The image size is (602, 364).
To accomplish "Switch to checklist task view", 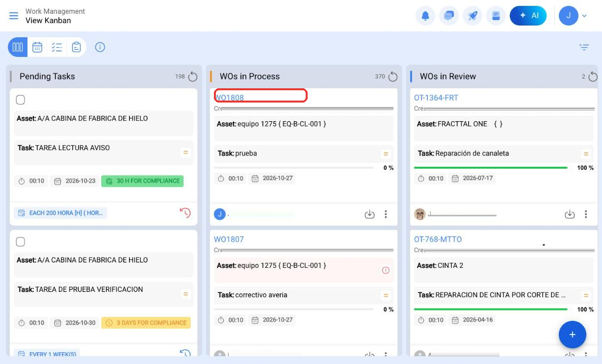I will 57,47.
